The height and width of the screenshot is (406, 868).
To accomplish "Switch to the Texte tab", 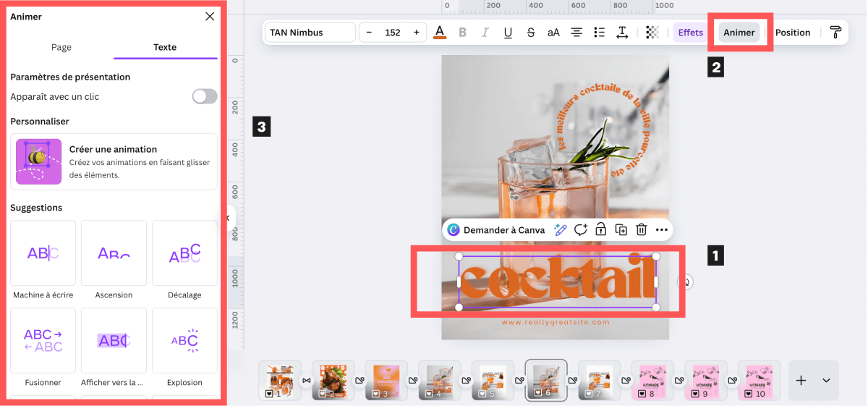I will [165, 47].
